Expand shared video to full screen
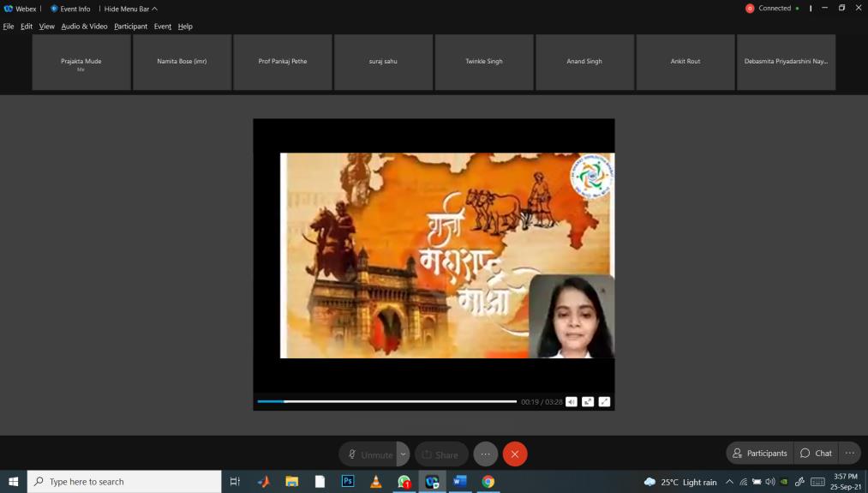 pos(604,401)
